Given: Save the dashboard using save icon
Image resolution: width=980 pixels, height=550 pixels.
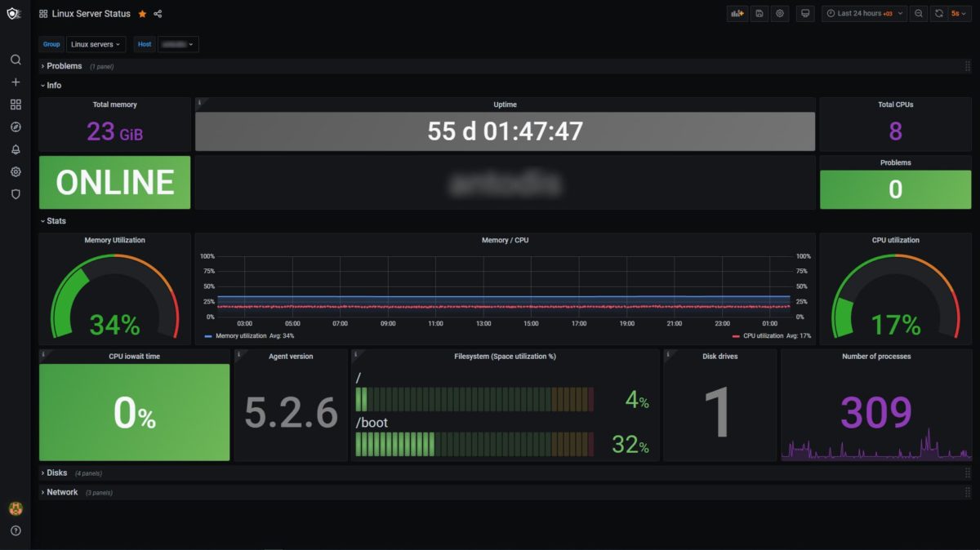Looking at the screenshot, I should point(759,14).
